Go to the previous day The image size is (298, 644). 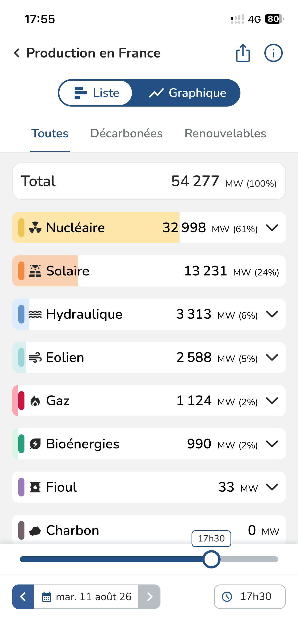click(23, 597)
